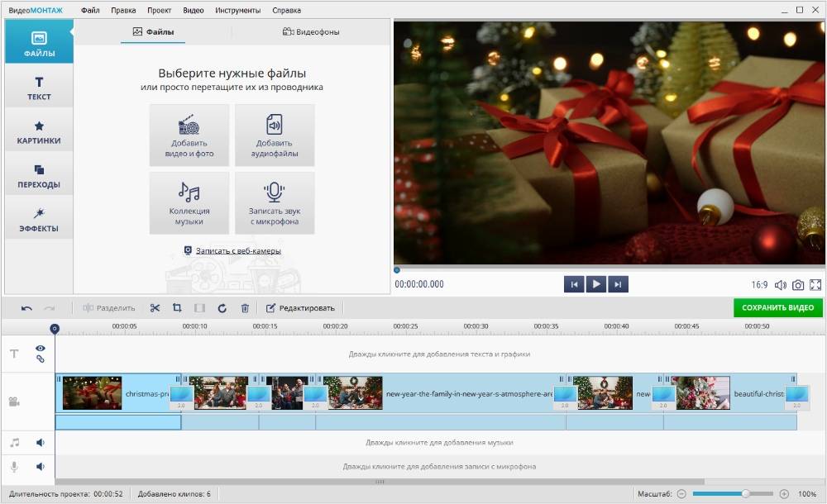Open the Инструменты menu

237,11
